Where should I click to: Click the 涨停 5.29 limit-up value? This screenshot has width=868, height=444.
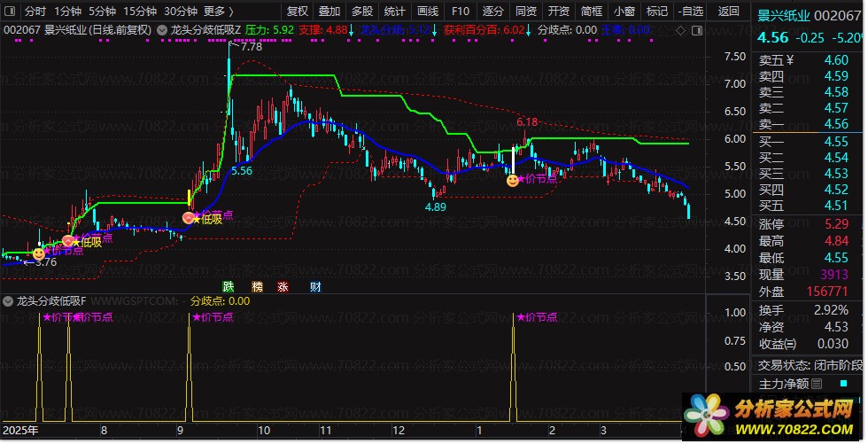click(836, 224)
